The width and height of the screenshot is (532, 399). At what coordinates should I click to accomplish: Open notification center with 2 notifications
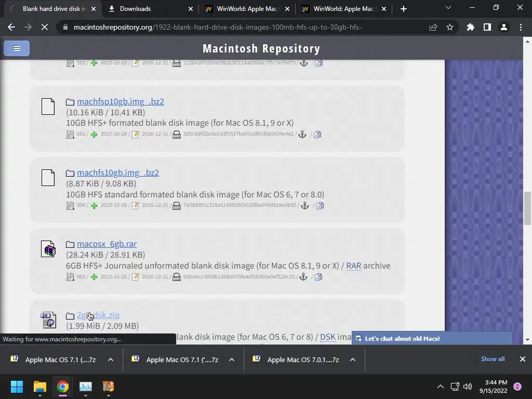[x=517, y=387]
